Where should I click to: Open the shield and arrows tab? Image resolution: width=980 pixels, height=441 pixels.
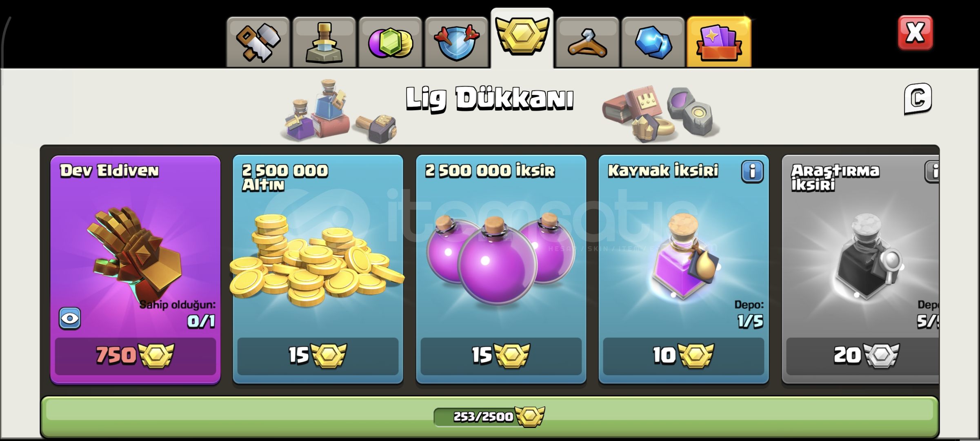click(456, 42)
